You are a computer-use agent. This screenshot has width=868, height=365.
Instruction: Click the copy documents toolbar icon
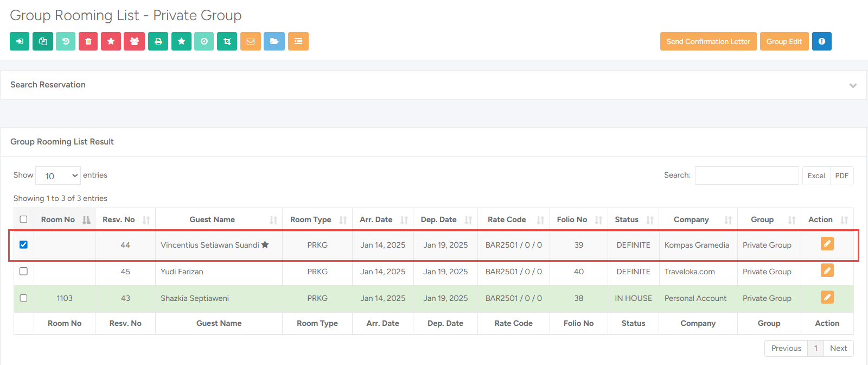(x=43, y=41)
